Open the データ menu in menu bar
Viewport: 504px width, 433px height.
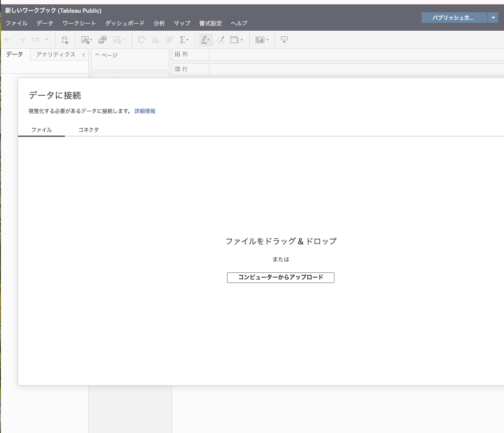click(x=45, y=23)
